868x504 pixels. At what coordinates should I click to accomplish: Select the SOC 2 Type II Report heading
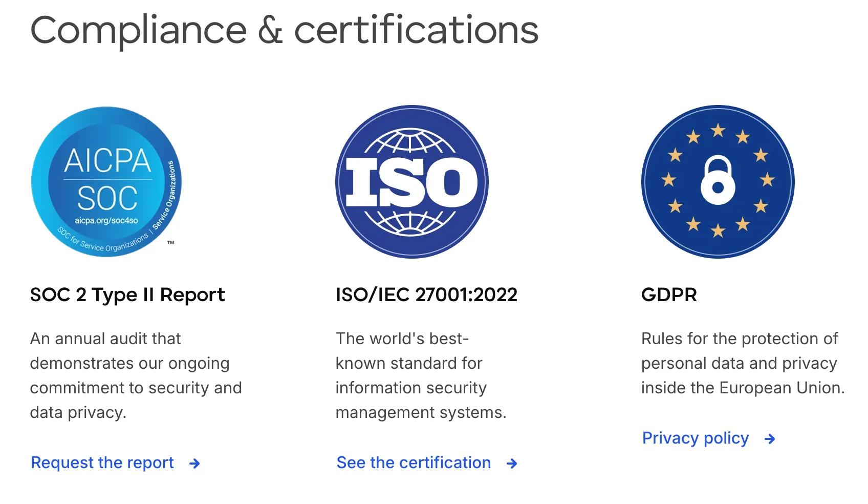127,295
